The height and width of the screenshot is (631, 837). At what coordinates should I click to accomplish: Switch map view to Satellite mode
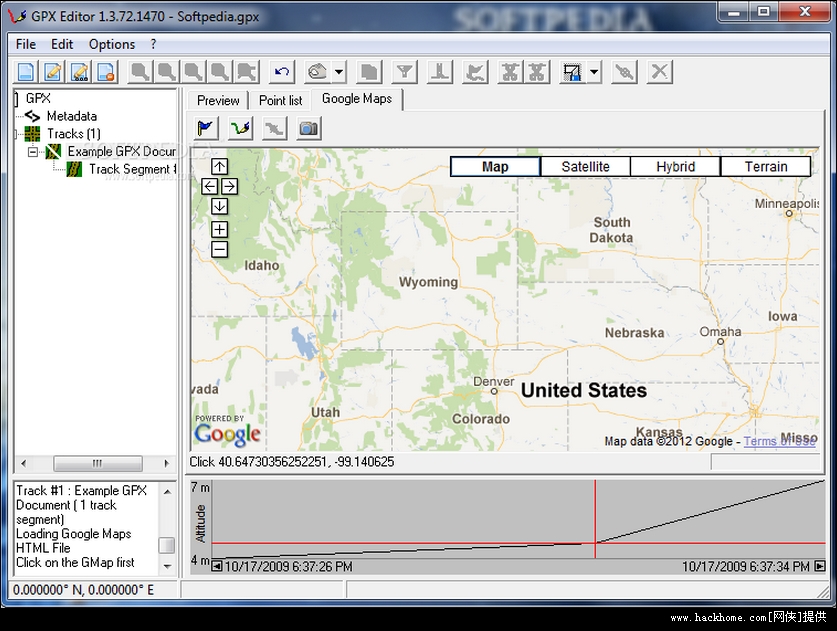tap(586, 167)
